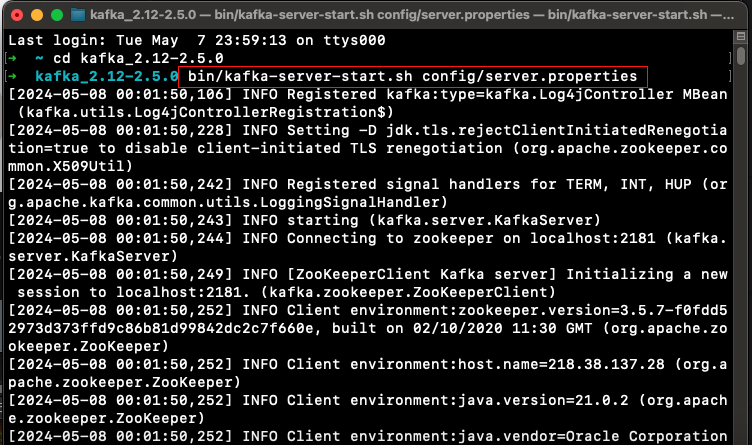Click the folder icon in the title bar

click(x=78, y=15)
